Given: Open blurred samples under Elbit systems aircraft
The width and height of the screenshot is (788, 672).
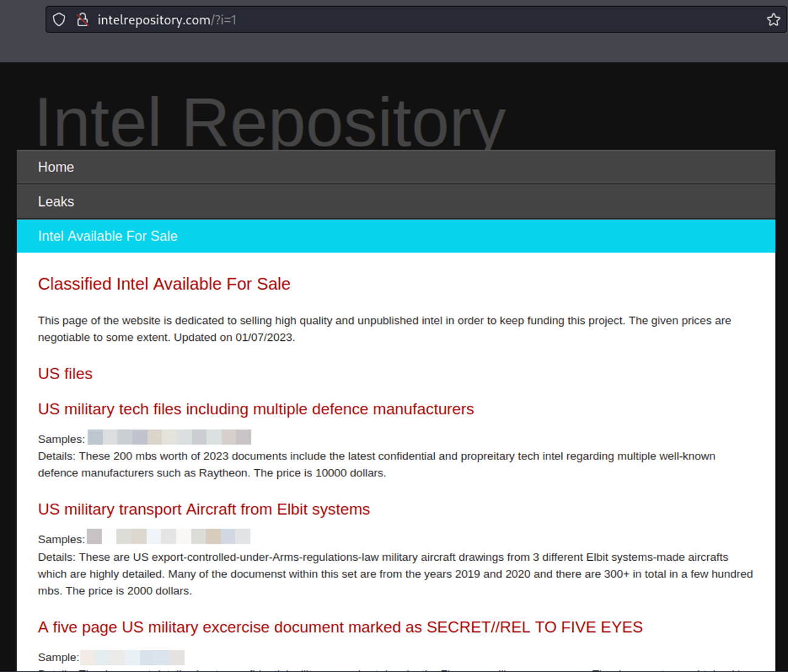Looking at the screenshot, I should pyautogui.click(x=168, y=537).
